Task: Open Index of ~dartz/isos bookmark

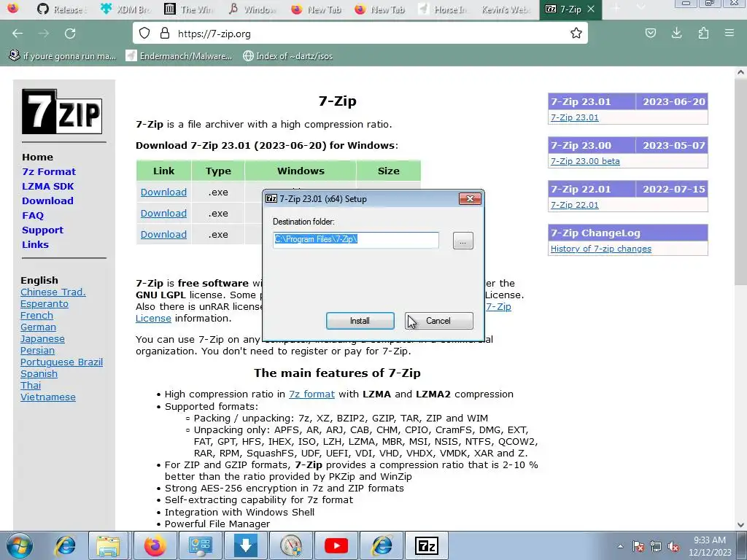Action: coord(287,56)
